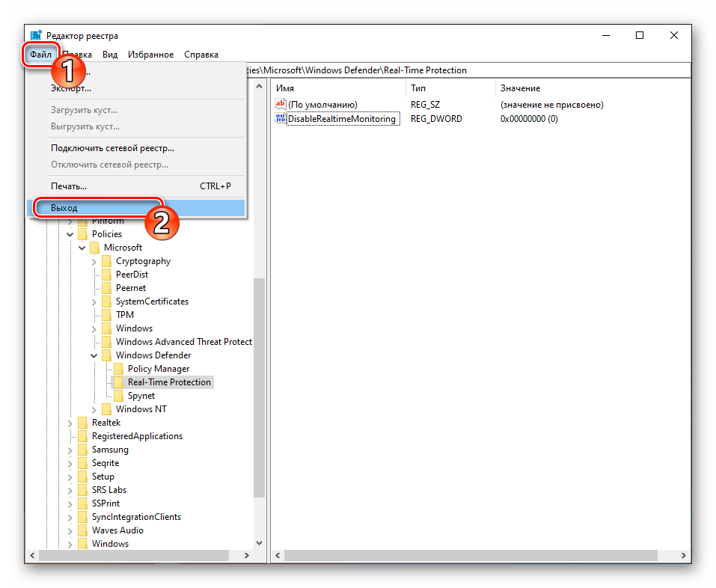
Task: Collapse the Microsoft tree node
Action: pos(82,248)
